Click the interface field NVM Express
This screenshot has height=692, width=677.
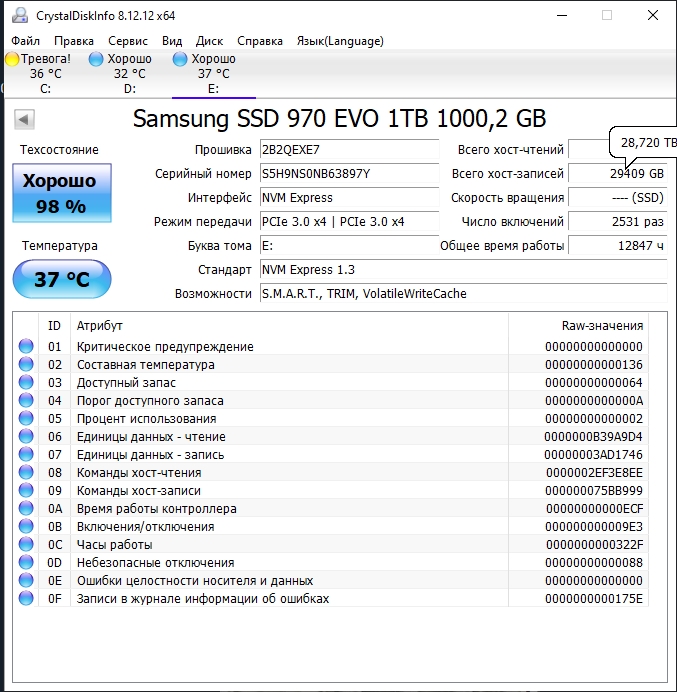349,198
